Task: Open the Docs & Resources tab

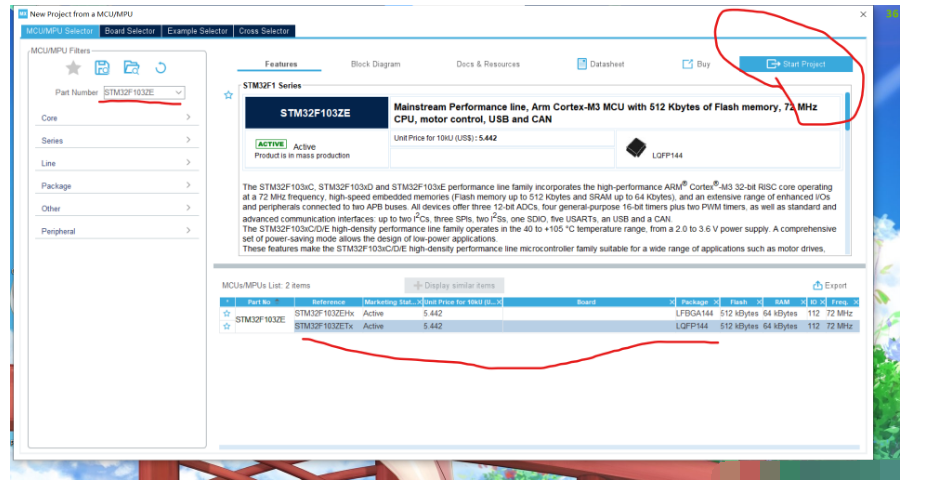Action: 488,64
